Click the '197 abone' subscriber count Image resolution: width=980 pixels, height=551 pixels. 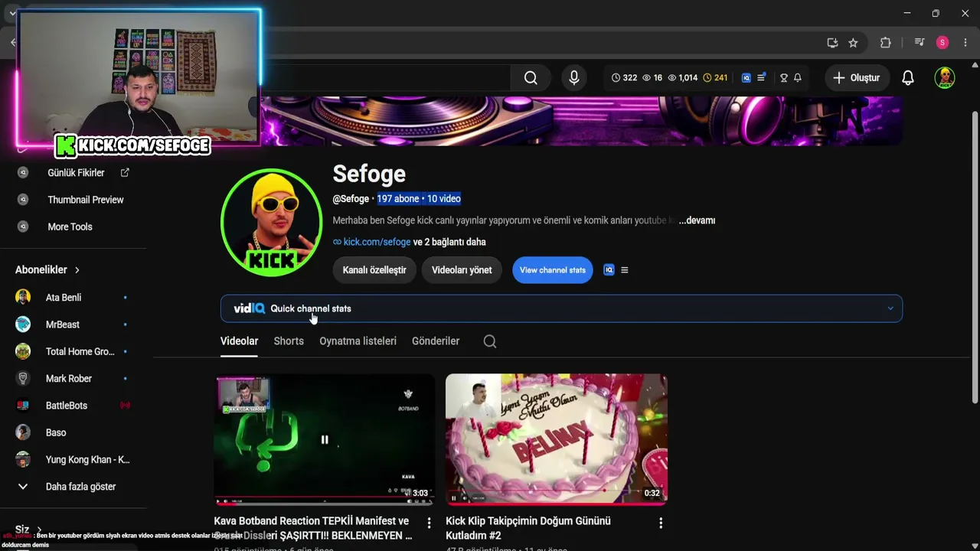(398, 199)
